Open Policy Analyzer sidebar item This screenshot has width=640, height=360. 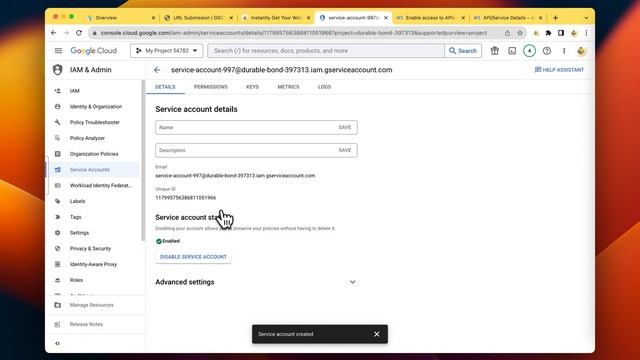(94, 138)
